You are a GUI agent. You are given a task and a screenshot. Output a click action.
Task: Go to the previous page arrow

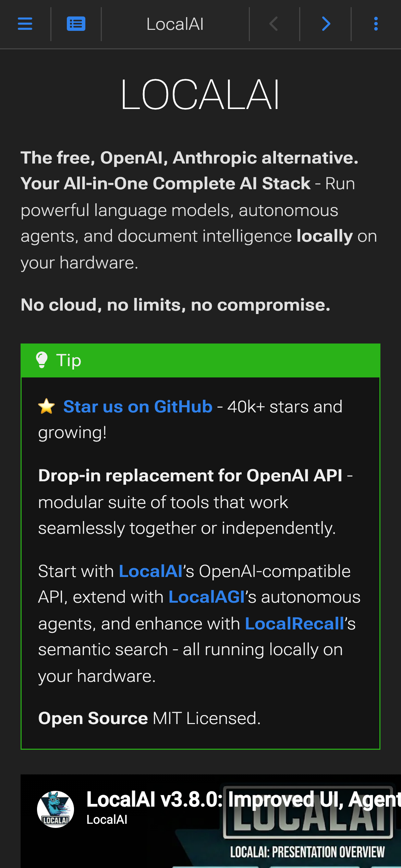pos(274,24)
